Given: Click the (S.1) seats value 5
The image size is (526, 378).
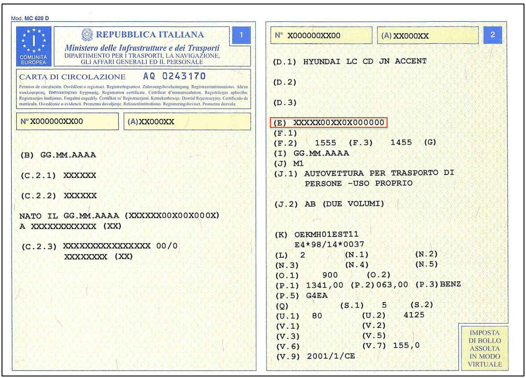Looking at the screenshot, I should tap(384, 305).
